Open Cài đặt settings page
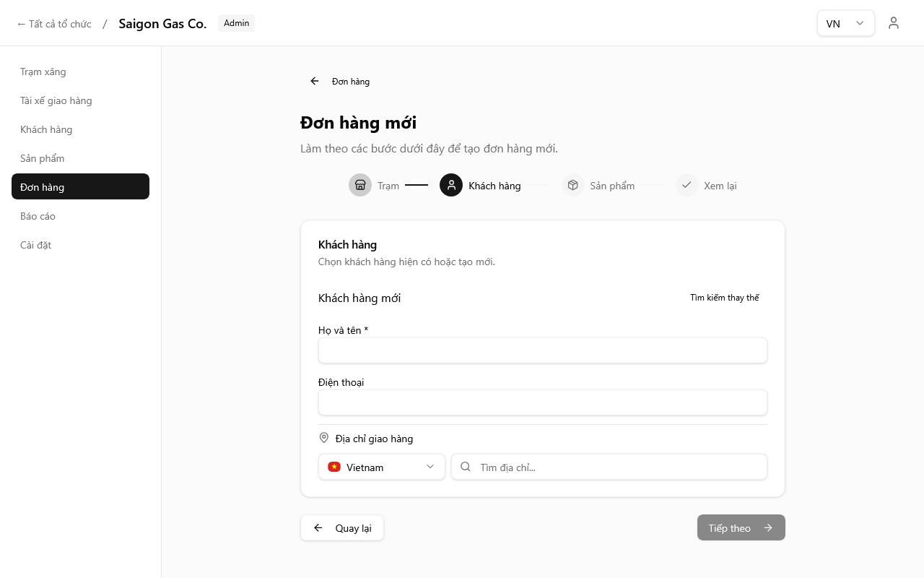 coord(36,245)
